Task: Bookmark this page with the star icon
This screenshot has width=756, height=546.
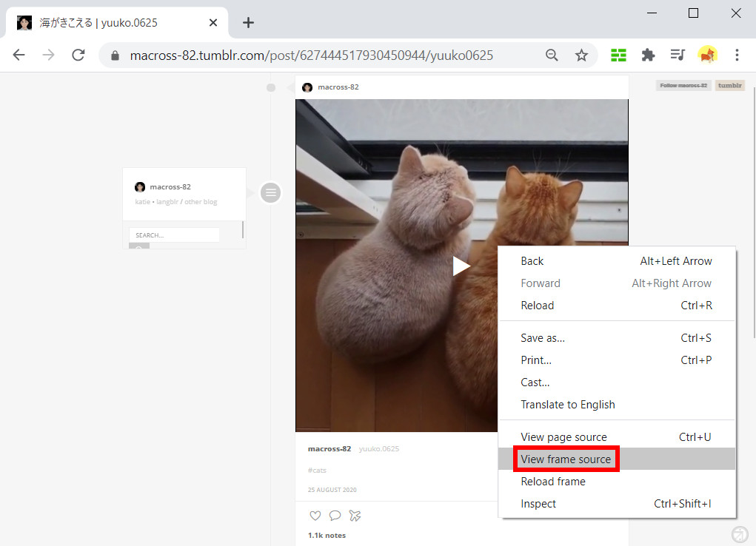Action: click(x=581, y=55)
